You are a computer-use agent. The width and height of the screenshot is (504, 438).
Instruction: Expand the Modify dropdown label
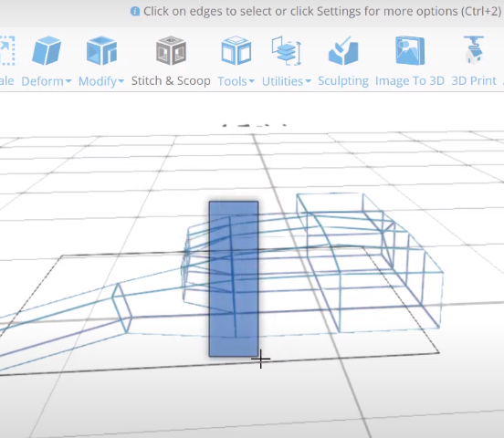(101, 81)
